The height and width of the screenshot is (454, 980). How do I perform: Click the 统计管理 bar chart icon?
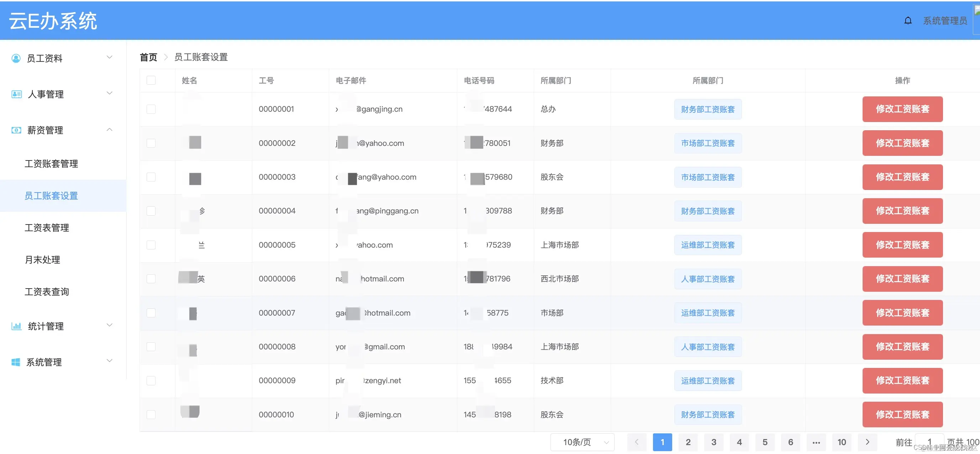pyautogui.click(x=16, y=326)
